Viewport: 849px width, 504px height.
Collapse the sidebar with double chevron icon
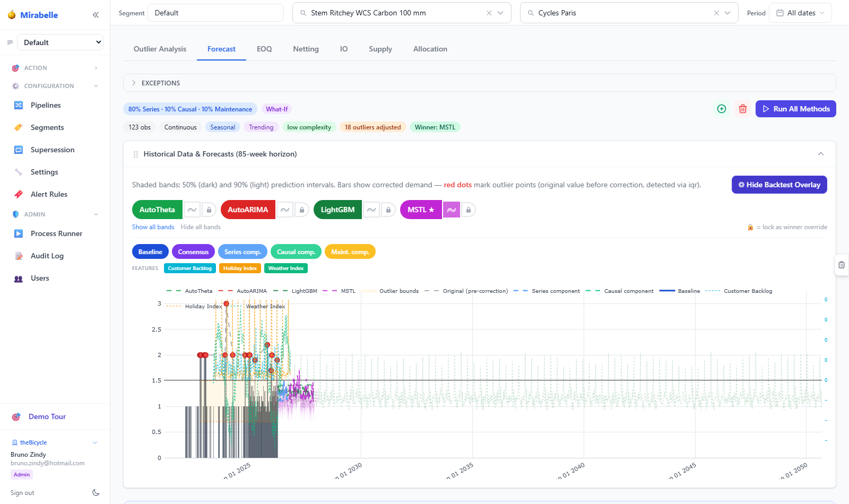96,15
